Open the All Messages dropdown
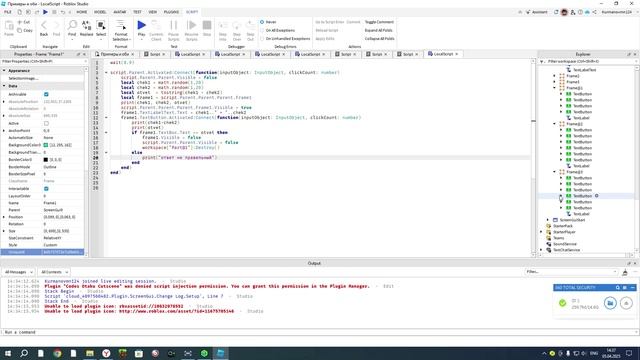The image size is (640, 360). pyautogui.click(x=18, y=272)
